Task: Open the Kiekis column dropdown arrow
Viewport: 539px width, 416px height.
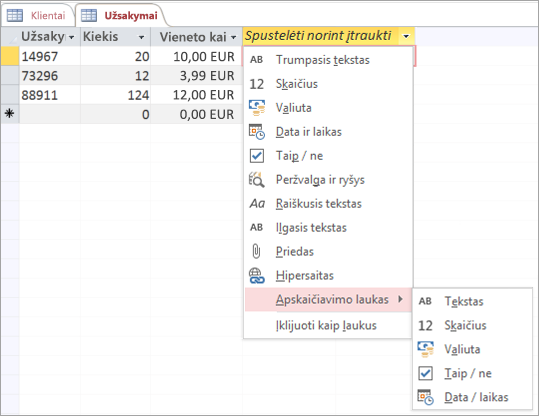Action: 141,37
